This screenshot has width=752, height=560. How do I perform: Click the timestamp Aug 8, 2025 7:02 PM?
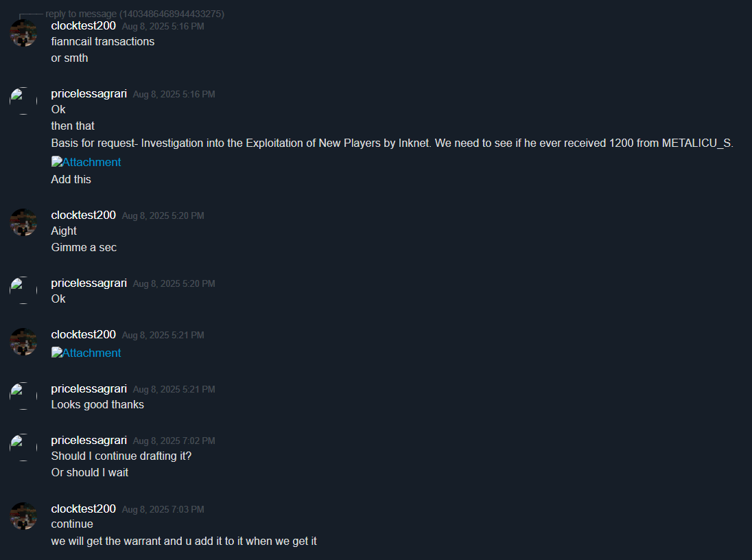(x=174, y=441)
